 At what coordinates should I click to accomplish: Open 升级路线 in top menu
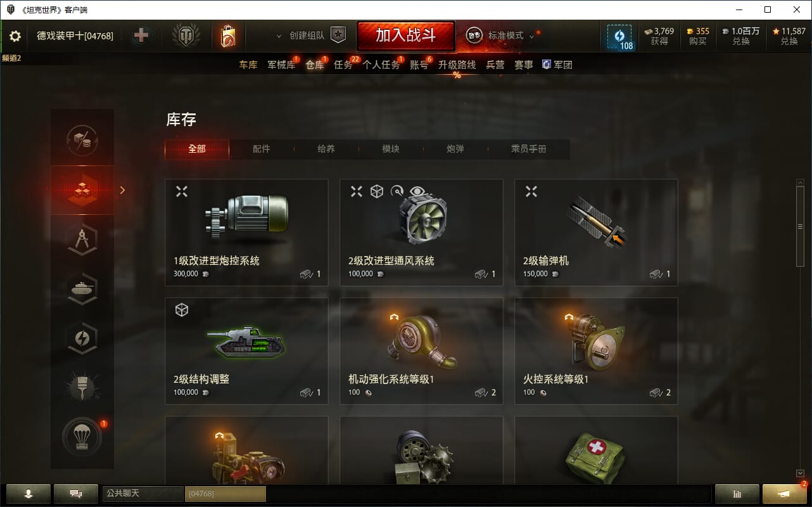[x=457, y=65]
